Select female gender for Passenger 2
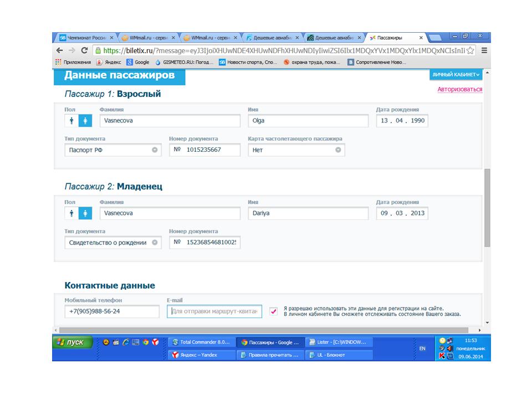This screenshot has width=532, height=399. coord(85,213)
